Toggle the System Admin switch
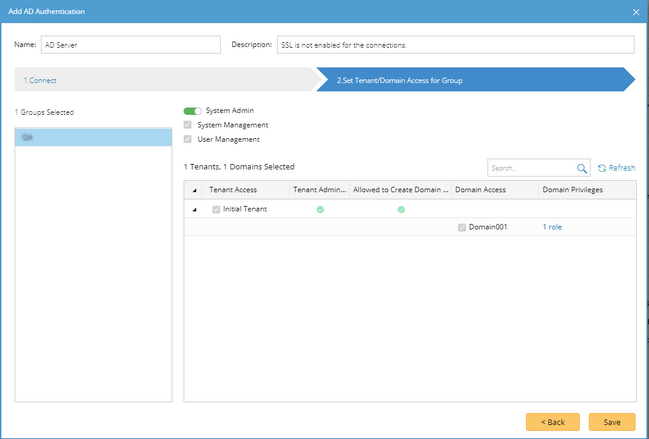 tap(192, 111)
